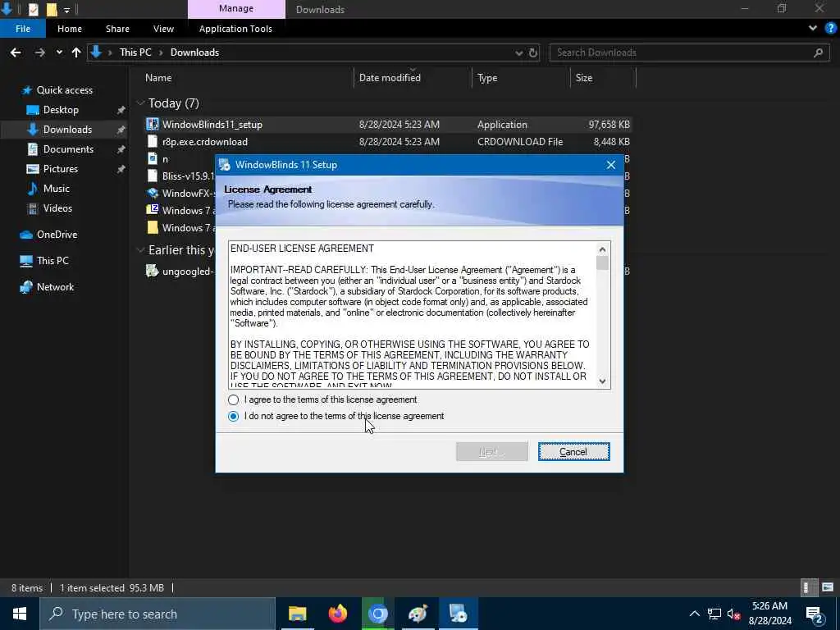The height and width of the screenshot is (630, 840).
Task: Switch to large icons view layout
Action: 828,587
